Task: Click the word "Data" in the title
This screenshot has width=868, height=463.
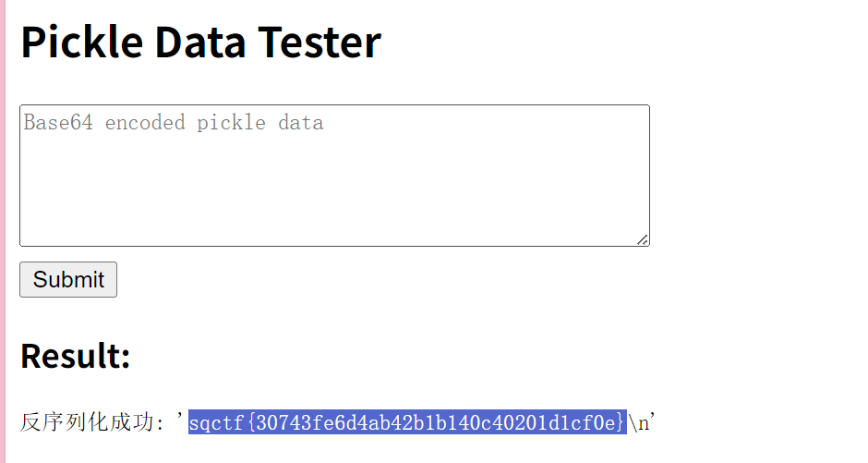Action: coord(199,42)
